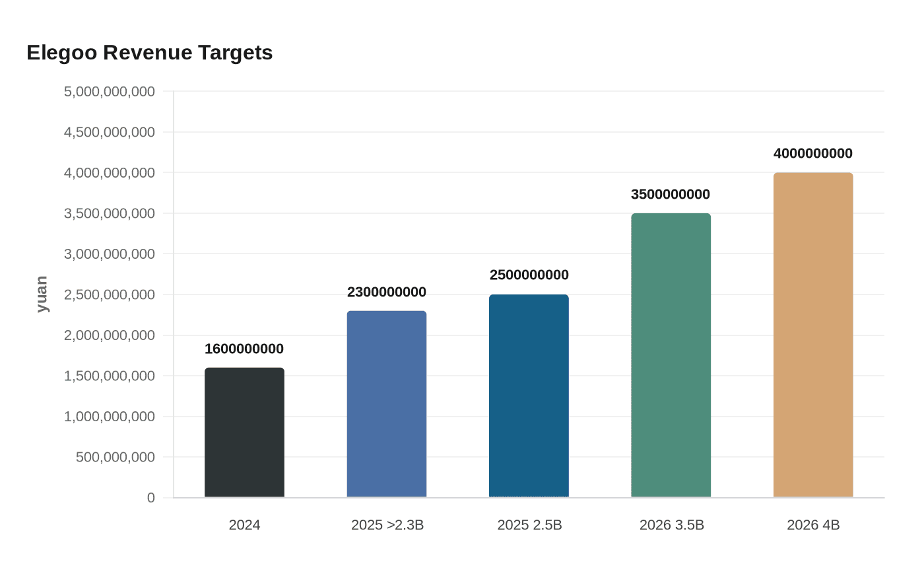Viewport: 924px width, 581px height.
Task: Click the 3,500,000,000 y-axis tick
Action: [x=110, y=213]
